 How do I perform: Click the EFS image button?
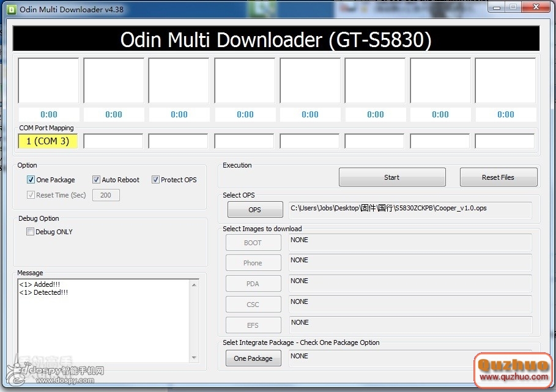[x=253, y=325]
